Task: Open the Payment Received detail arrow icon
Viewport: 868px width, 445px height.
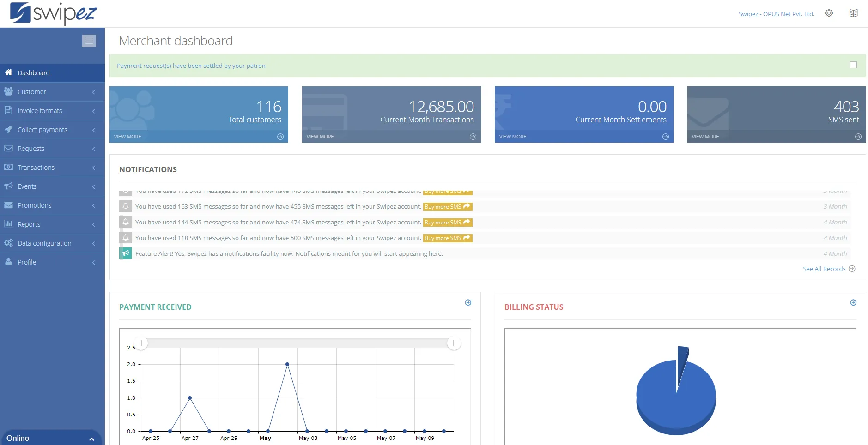Action: 467,302
